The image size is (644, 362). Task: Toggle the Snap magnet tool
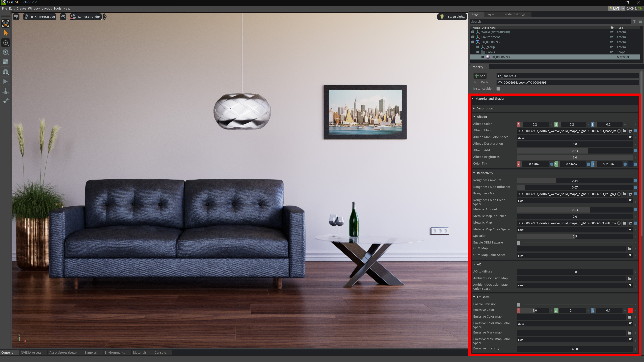(6, 72)
